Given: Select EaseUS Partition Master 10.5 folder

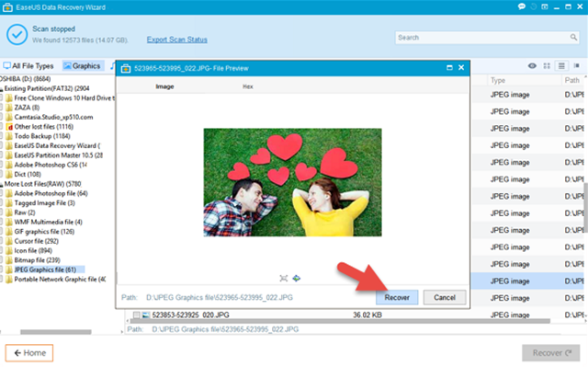Looking at the screenshot, I should [58, 155].
